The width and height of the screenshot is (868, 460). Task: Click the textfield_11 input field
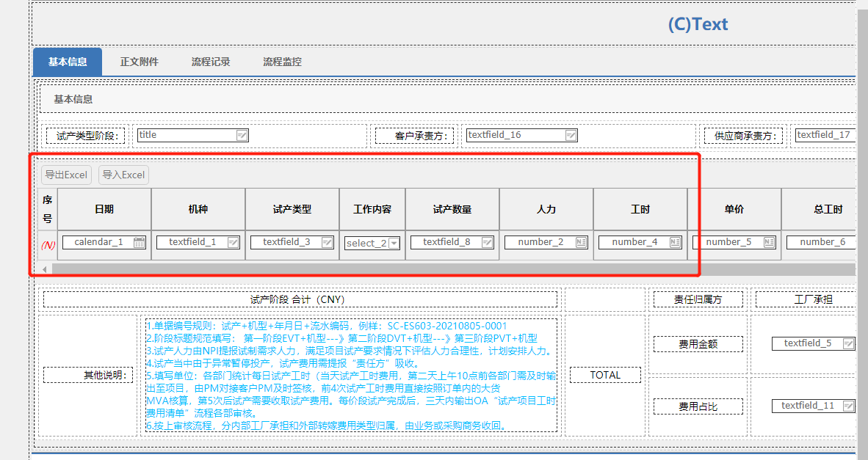[813, 406]
